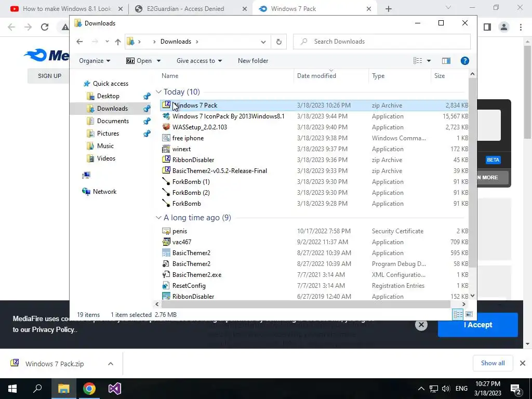Collapse the A long time ago (9) group
This screenshot has width=532, height=399.
coord(158,218)
